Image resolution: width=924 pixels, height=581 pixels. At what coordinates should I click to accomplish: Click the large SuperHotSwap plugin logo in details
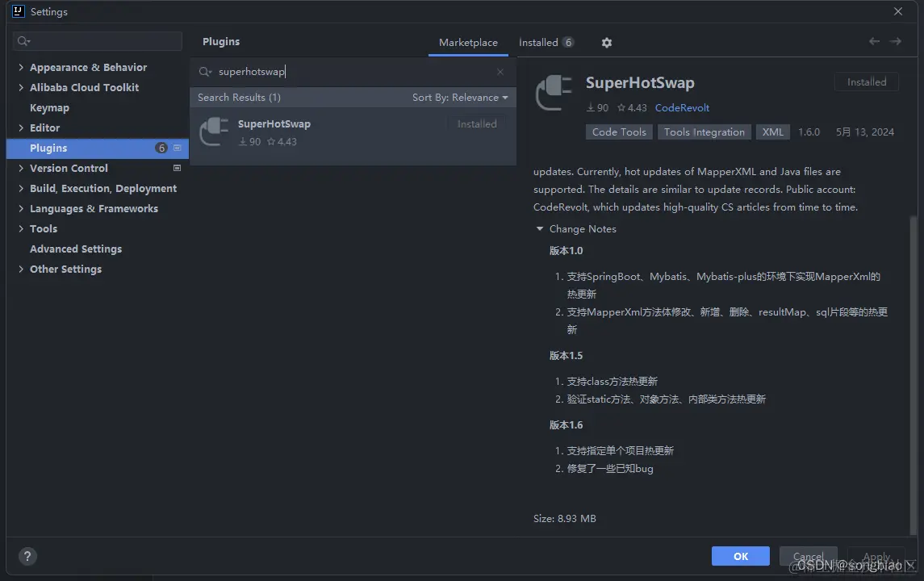(554, 93)
